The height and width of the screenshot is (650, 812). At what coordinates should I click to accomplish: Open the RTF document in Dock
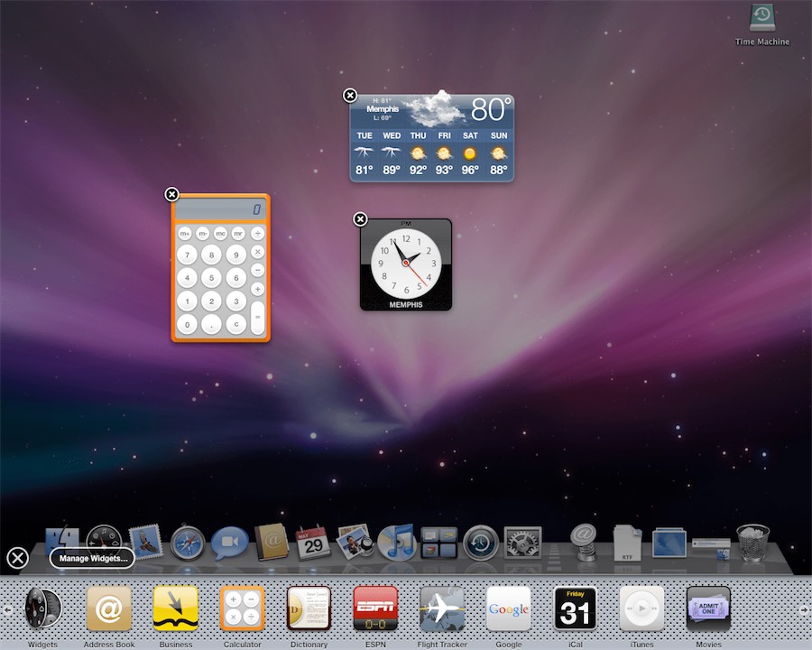click(x=627, y=543)
